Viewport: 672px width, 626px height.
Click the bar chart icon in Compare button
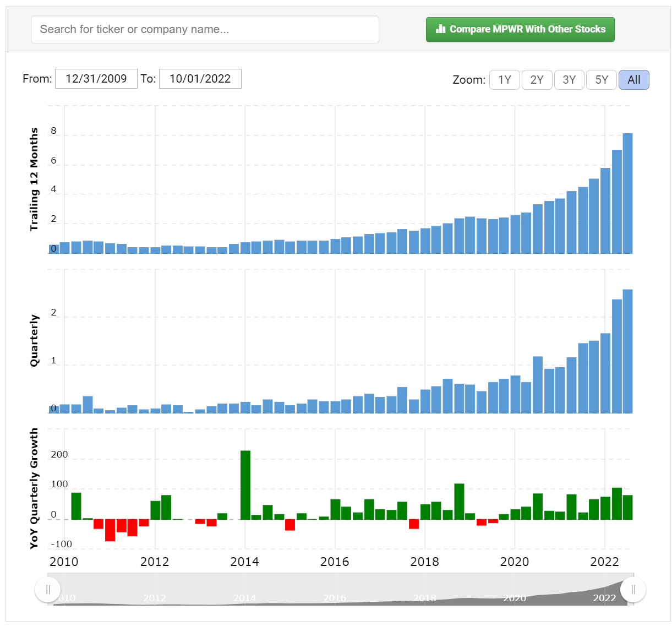pos(440,29)
